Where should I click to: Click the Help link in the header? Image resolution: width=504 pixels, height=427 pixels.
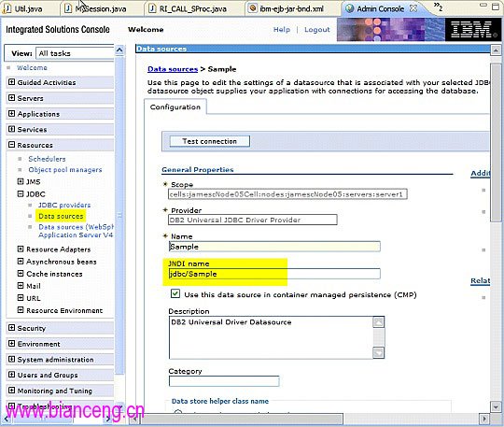pos(282,30)
